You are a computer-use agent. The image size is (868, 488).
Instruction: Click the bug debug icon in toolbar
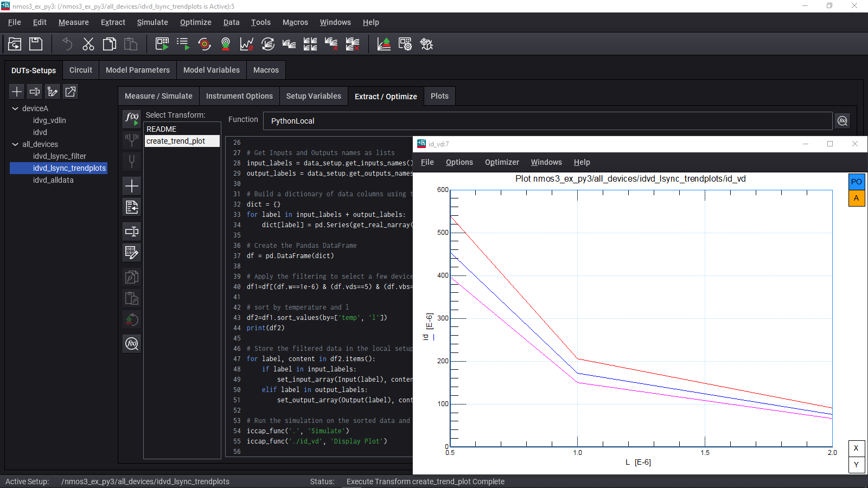(x=426, y=44)
